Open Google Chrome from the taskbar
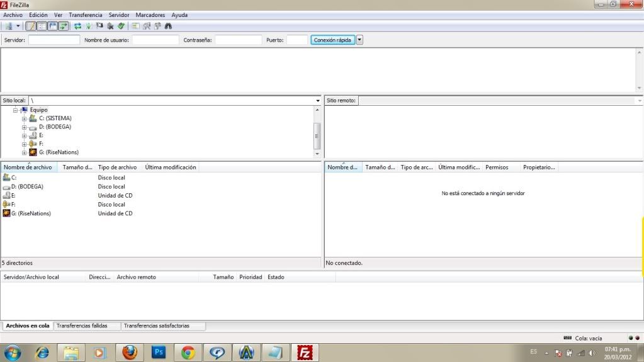 pyautogui.click(x=188, y=353)
